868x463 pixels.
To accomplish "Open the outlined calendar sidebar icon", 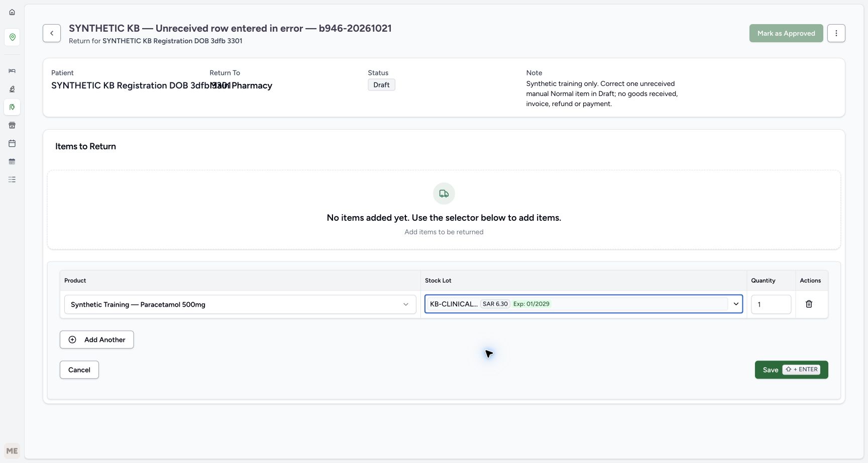I will coord(12,143).
